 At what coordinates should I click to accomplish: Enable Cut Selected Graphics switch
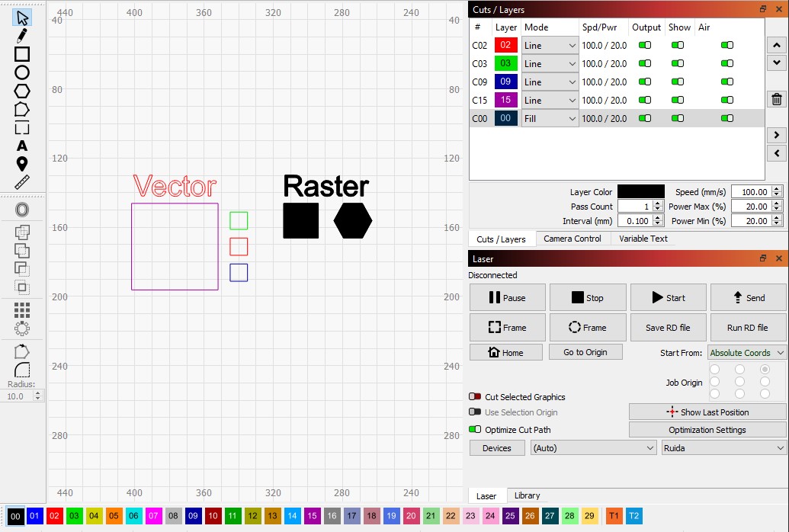pos(475,397)
